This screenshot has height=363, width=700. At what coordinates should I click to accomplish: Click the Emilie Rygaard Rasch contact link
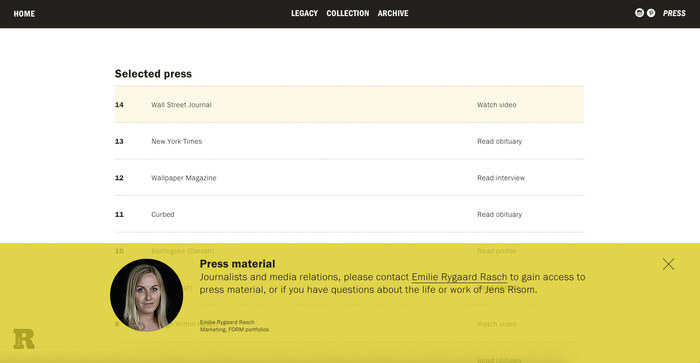point(459,277)
